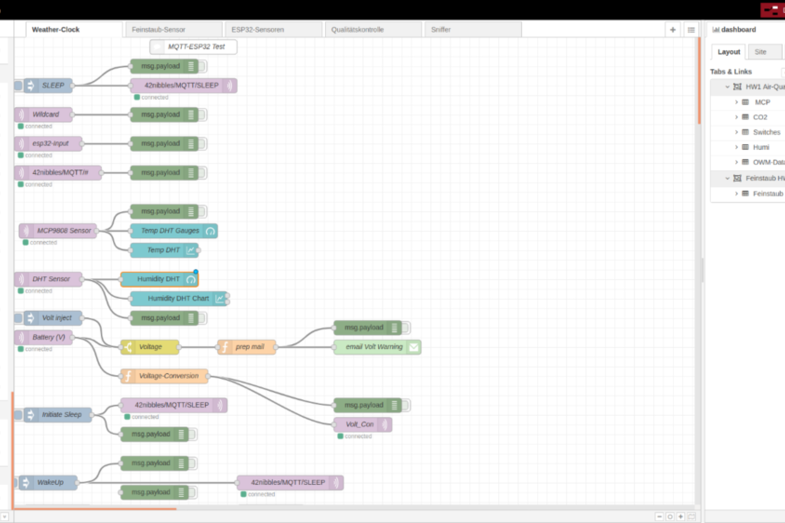Add a new flow with plus icon
This screenshot has width=785, height=523.
point(672,30)
